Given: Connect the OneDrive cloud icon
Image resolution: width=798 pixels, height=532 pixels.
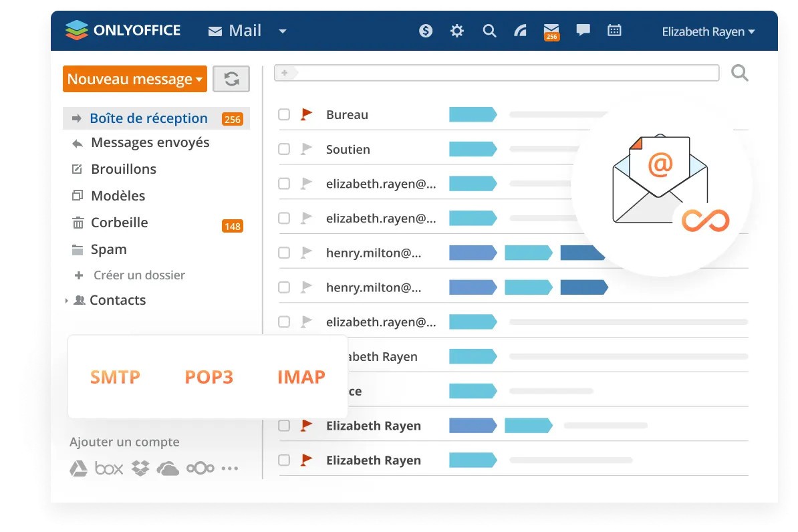Looking at the screenshot, I should (168, 469).
